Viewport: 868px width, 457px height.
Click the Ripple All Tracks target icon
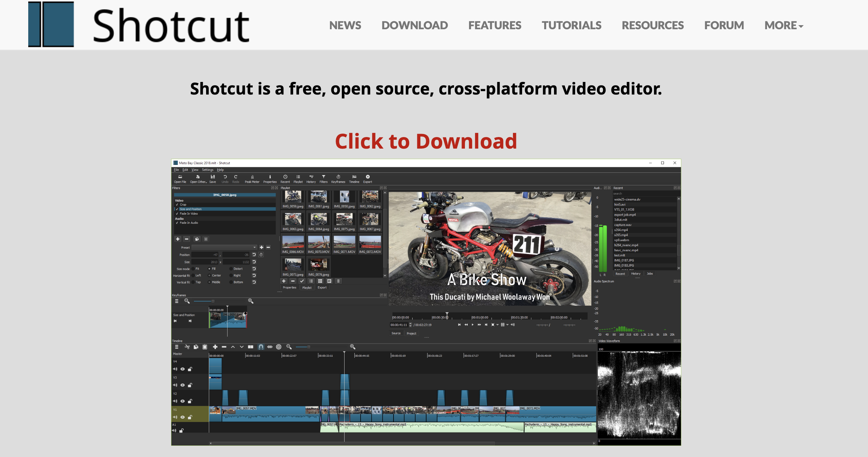point(279,347)
